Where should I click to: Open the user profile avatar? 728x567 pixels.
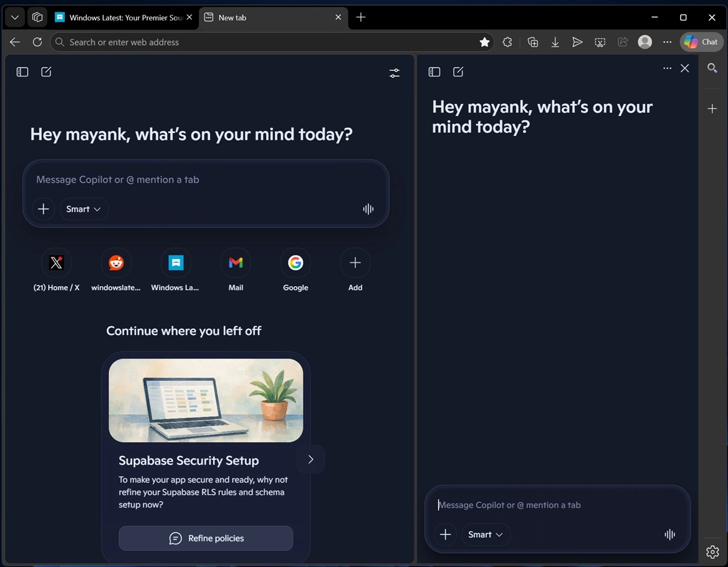[645, 42]
